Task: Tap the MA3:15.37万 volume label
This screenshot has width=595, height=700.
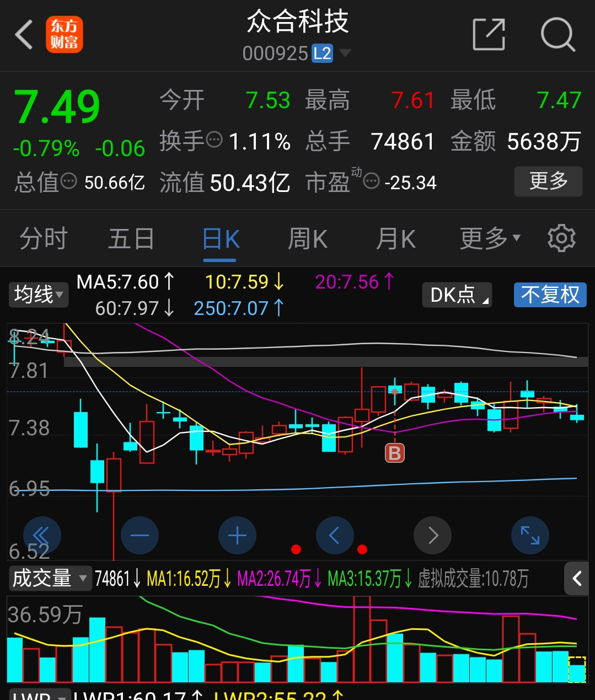Action: pos(370,579)
